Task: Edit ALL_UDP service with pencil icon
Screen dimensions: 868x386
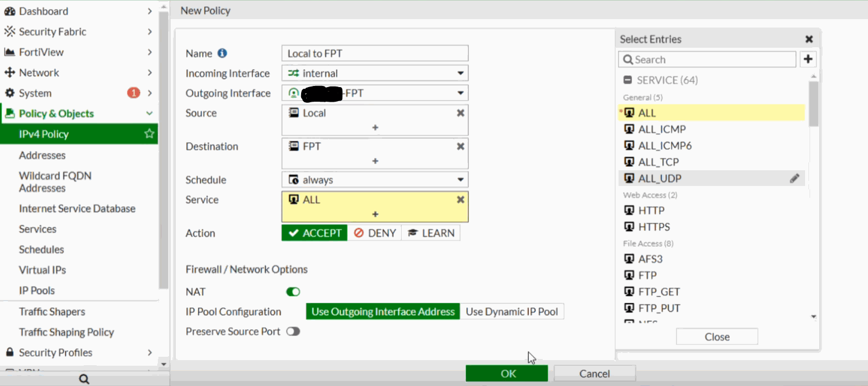Action: (794, 178)
